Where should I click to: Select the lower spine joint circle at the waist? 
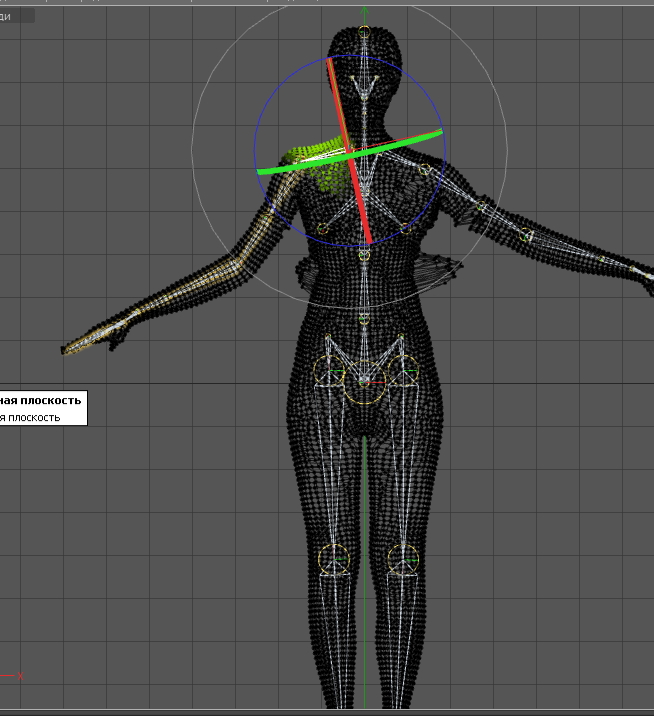pos(364,319)
